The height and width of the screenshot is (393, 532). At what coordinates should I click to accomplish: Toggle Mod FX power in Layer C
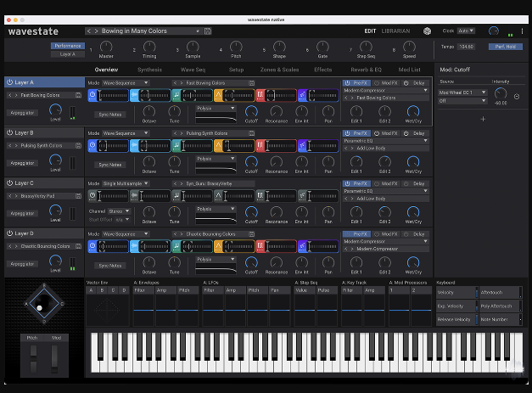coord(377,183)
